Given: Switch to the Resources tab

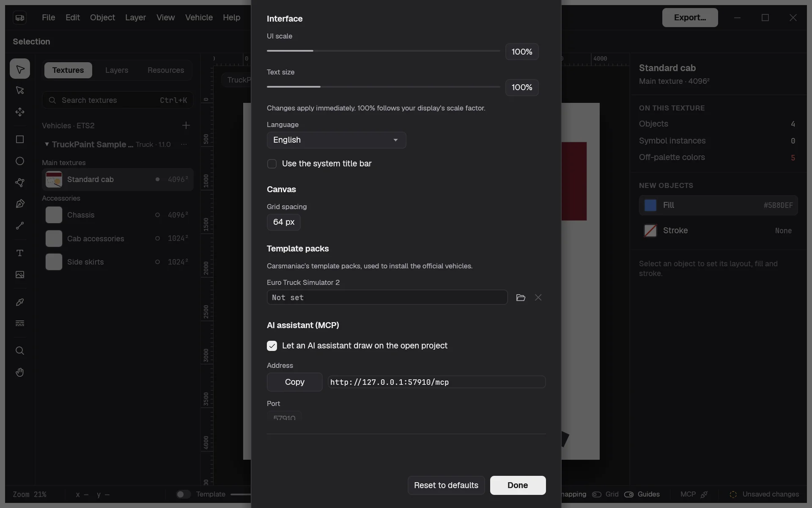Looking at the screenshot, I should (166, 70).
